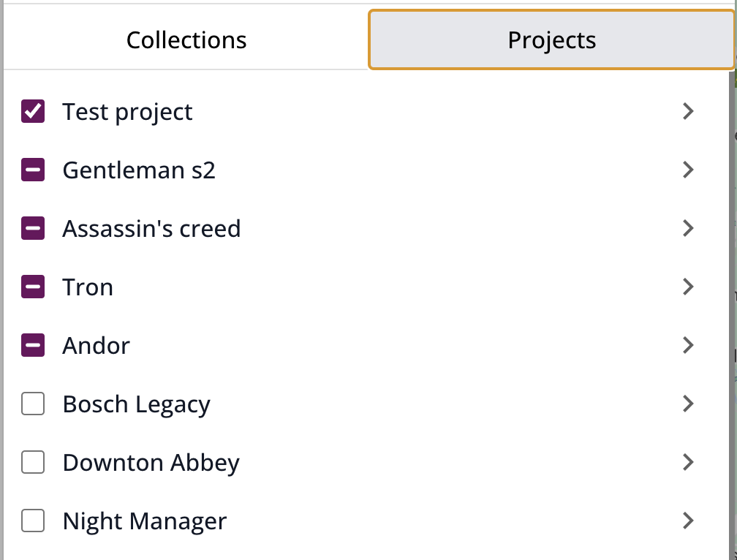The width and height of the screenshot is (737, 560).
Task: Select the Projects tab
Action: pos(551,40)
